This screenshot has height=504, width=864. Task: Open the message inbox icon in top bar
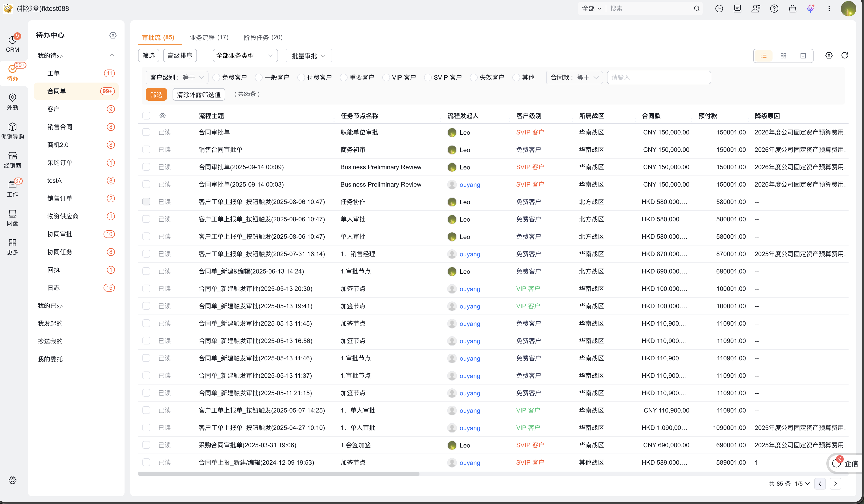[738, 9]
